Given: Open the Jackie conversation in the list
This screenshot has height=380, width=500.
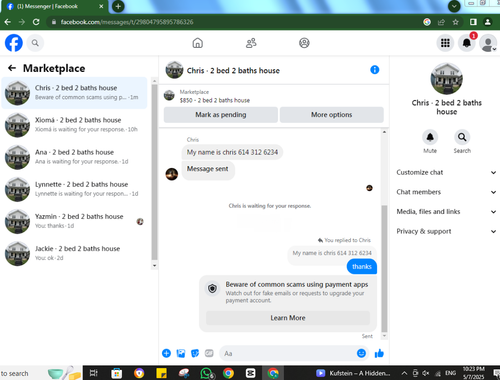Looking at the screenshot, I should [x=75, y=253].
